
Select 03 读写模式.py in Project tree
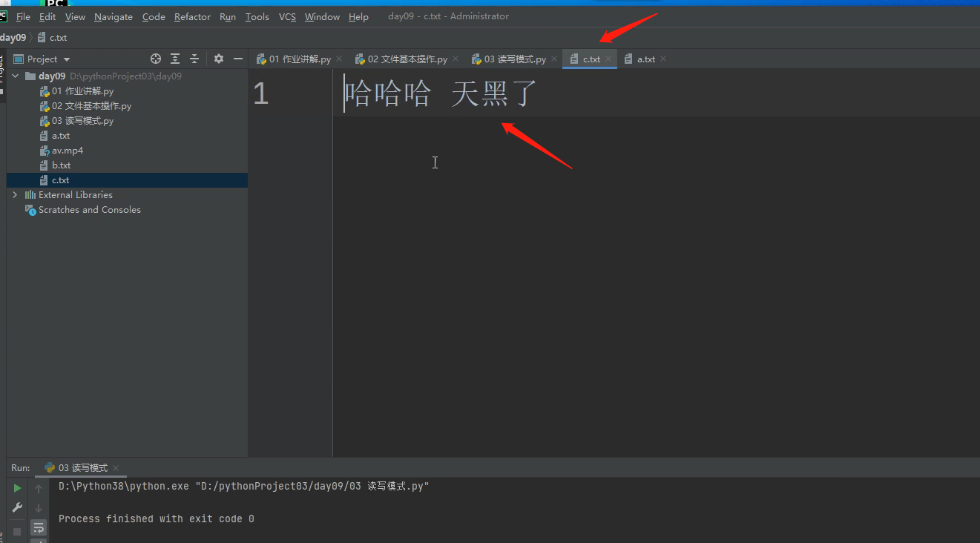tap(82, 120)
